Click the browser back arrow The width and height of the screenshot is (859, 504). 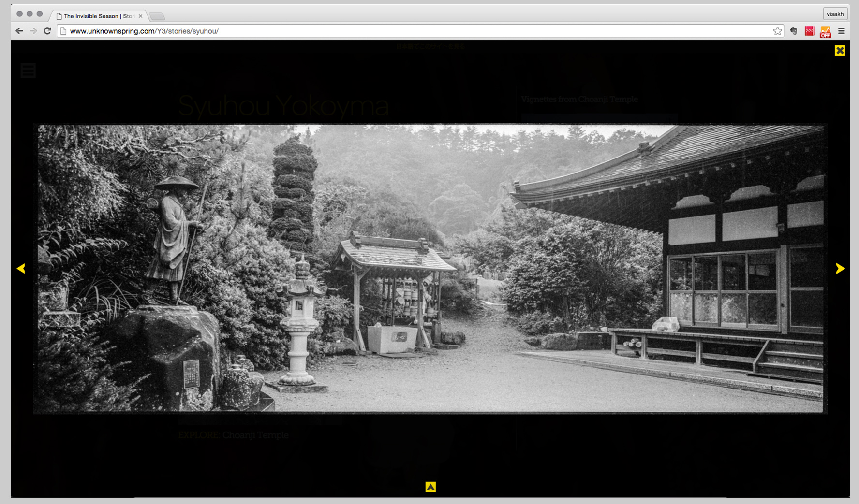pyautogui.click(x=19, y=31)
